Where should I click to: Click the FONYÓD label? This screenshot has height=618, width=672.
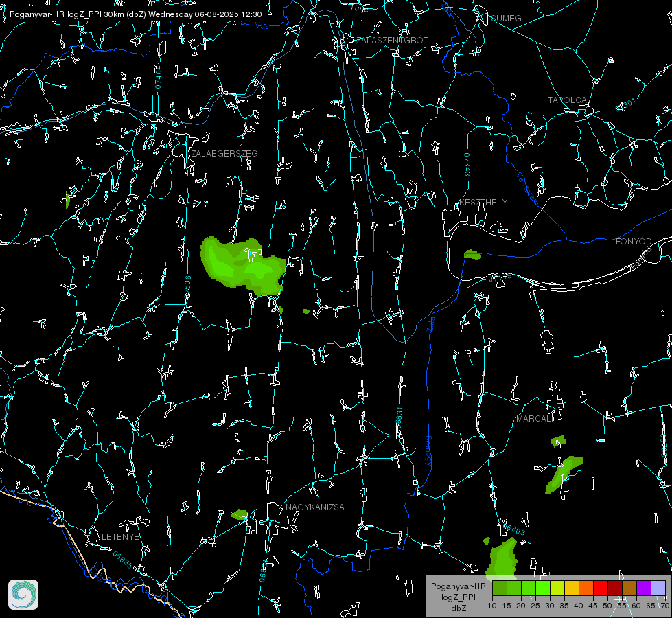tap(634, 242)
